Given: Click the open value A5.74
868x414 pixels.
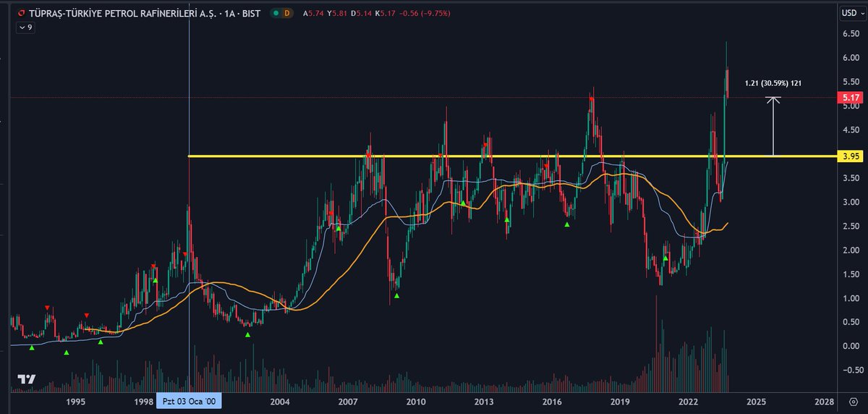Looking at the screenshot, I should (313, 13).
